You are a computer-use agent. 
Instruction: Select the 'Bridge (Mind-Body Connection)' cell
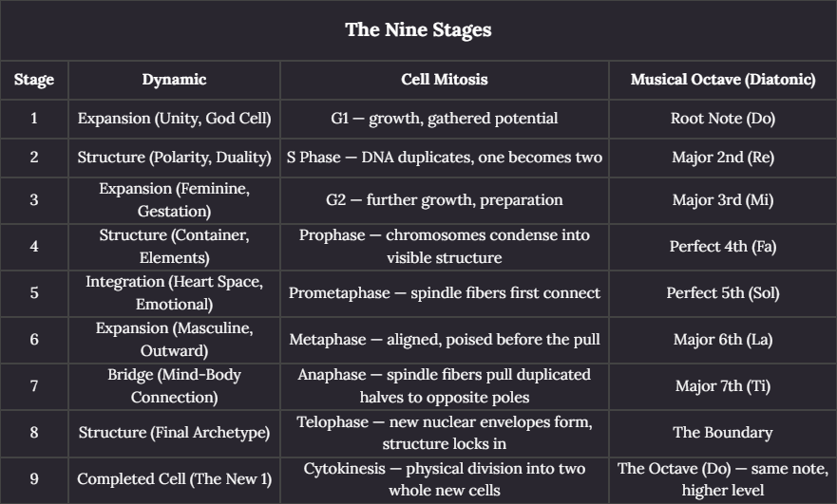click(174, 385)
